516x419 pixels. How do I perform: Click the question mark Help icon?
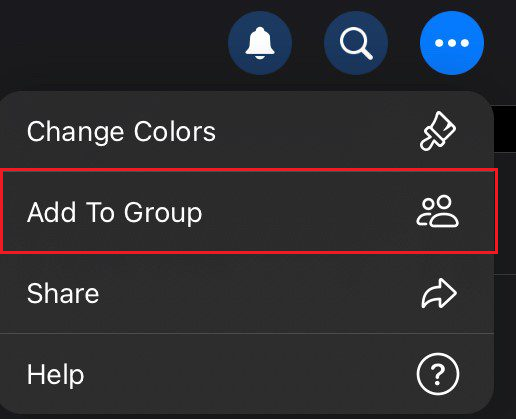[438, 374]
